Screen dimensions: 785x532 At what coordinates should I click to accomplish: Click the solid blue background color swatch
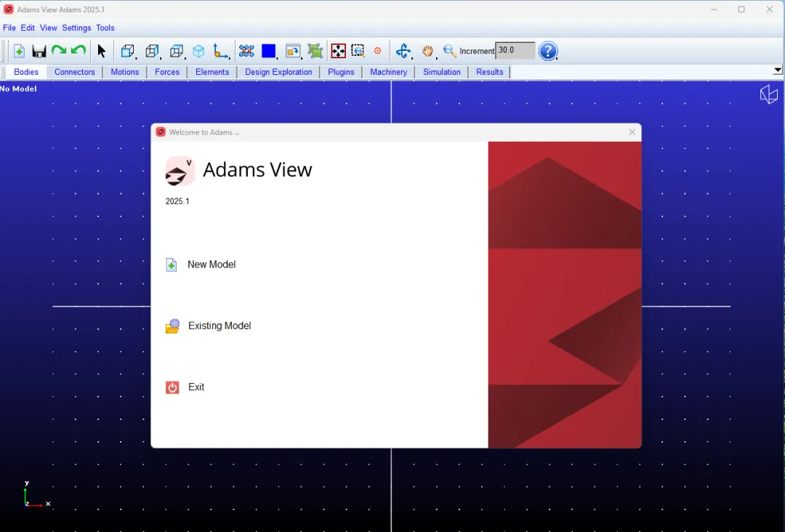coord(269,51)
